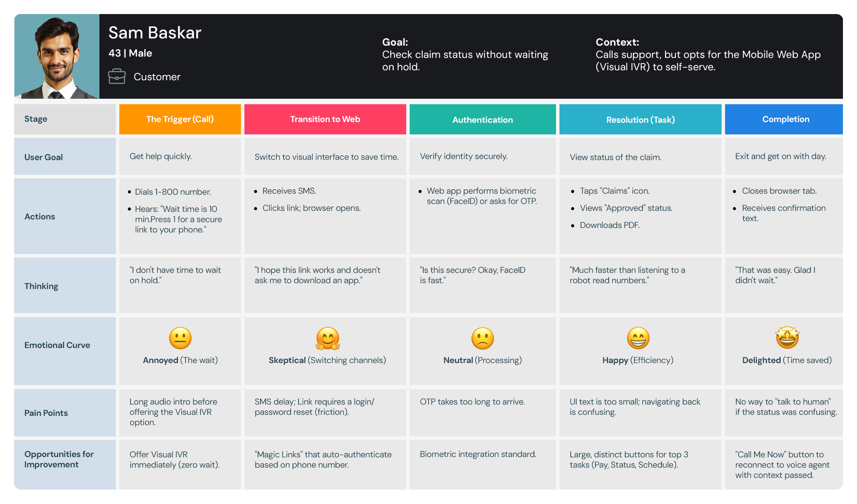Click the briefcase icon beside Customer

tap(117, 76)
